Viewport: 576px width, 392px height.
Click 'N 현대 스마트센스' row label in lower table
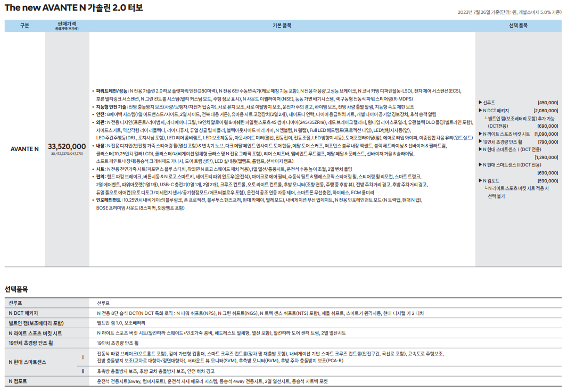tap(27, 362)
